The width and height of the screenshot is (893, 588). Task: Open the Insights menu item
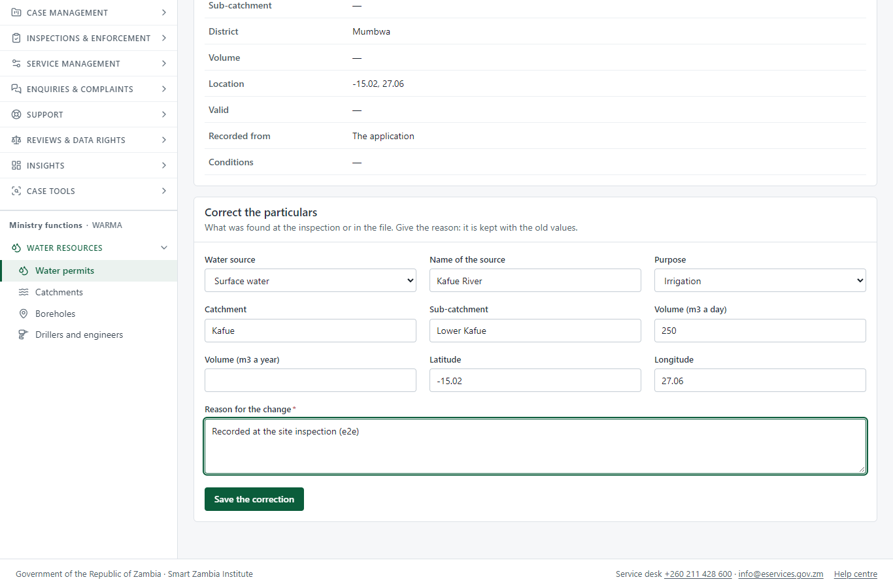88,165
